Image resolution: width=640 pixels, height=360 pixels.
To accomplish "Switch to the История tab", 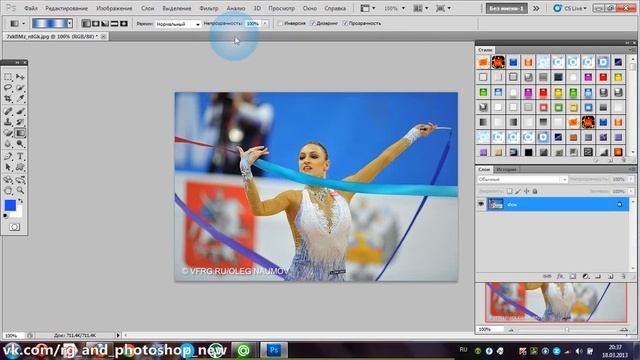I will (x=507, y=169).
